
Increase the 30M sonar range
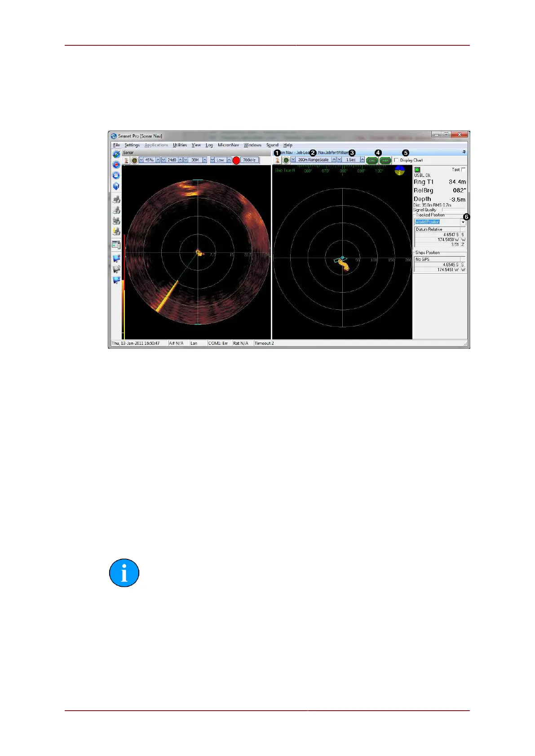(x=205, y=160)
